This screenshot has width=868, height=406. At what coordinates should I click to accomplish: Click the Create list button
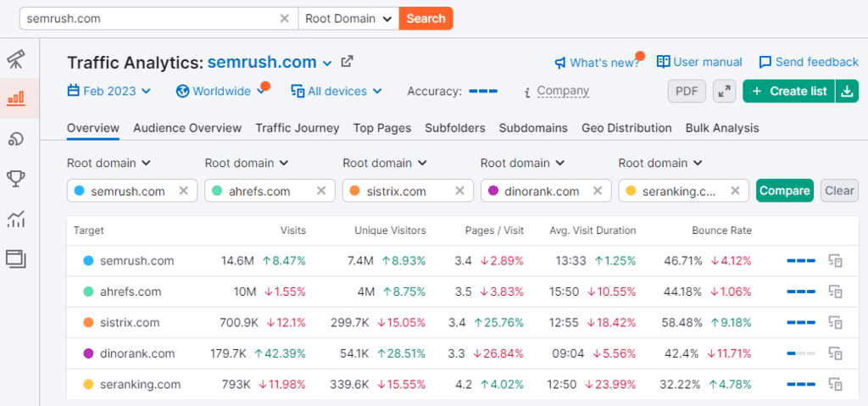click(789, 92)
